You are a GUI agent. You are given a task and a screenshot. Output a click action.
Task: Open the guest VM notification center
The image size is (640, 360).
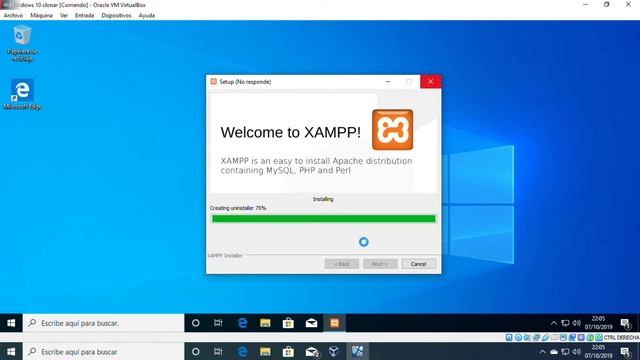626,323
